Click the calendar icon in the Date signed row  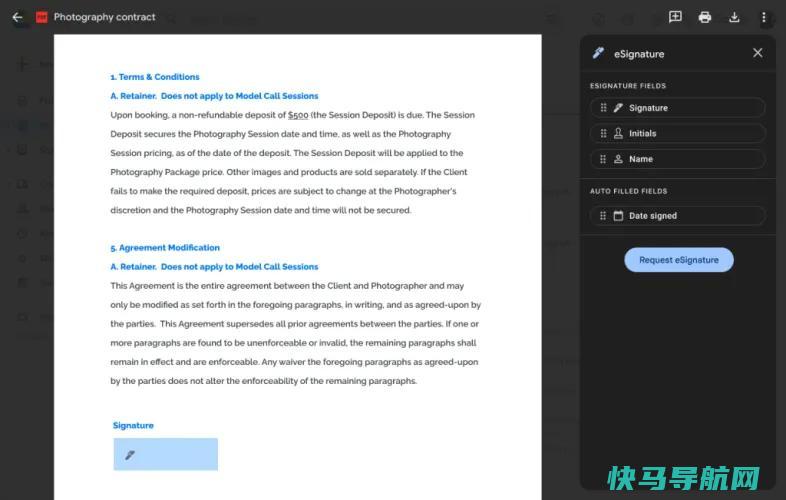point(619,216)
